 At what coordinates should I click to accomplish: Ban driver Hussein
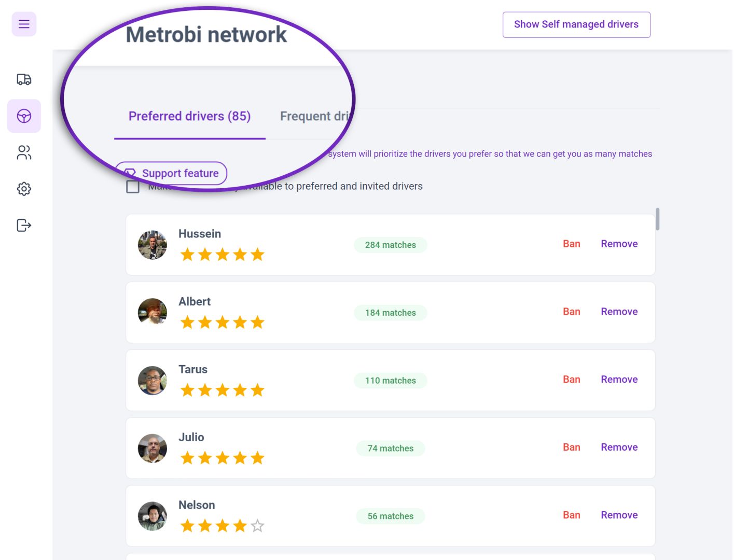point(572,243)
